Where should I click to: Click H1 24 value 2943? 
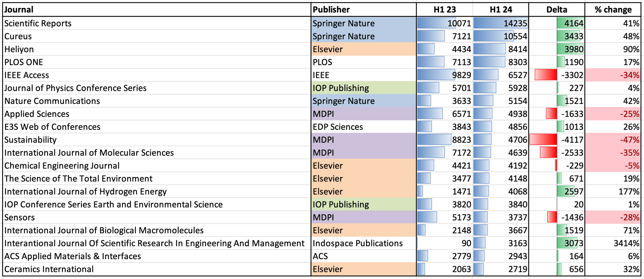[501, 256]
